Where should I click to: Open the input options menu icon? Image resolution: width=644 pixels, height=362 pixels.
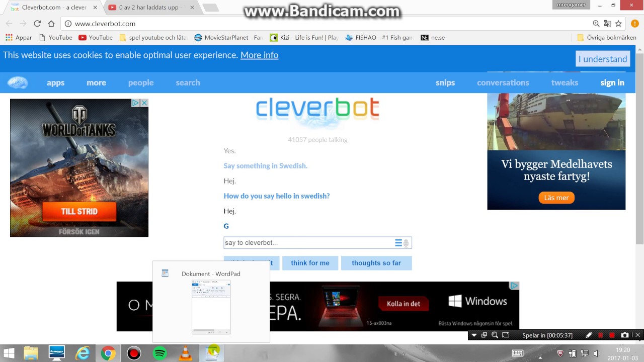tap(398, 243)
